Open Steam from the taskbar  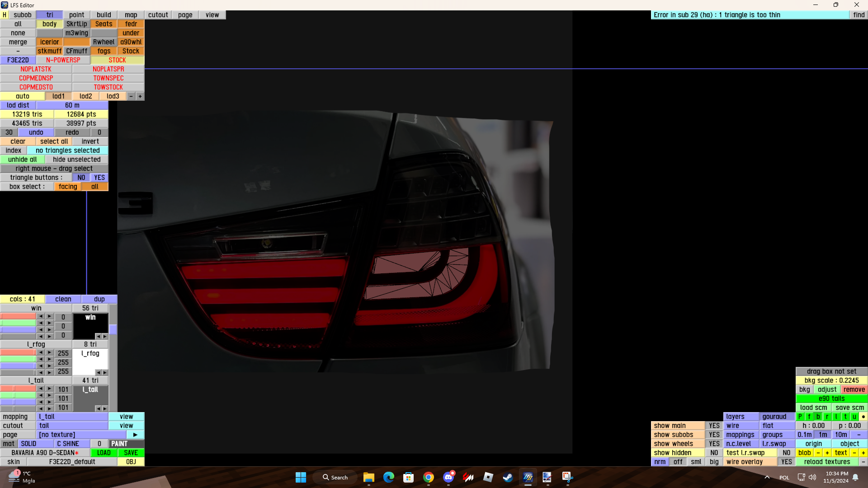508,477
